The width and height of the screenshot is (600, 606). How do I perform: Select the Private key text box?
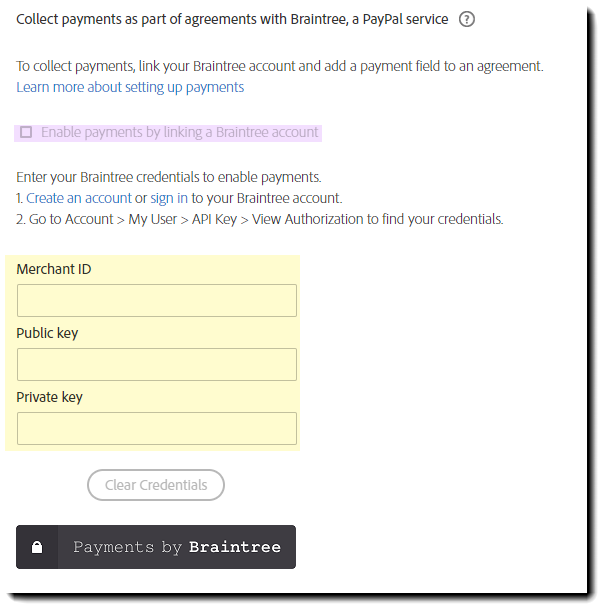click(157, 428)
